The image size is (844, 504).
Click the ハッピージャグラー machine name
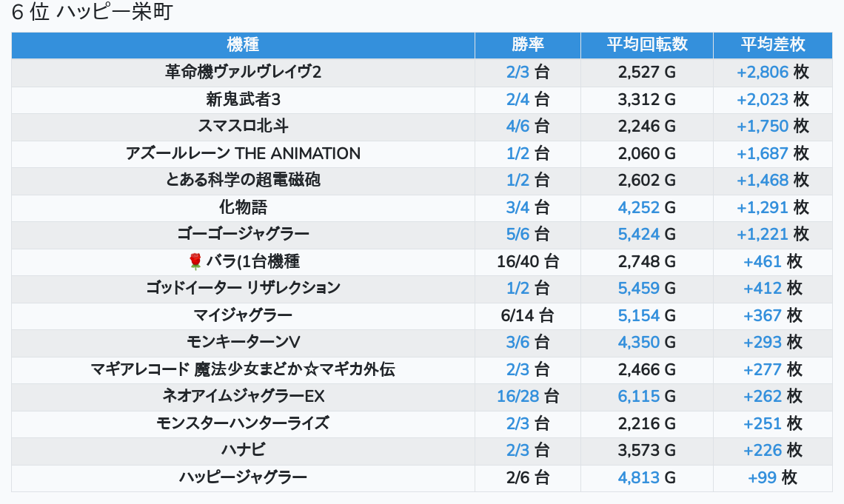[243, 477]
